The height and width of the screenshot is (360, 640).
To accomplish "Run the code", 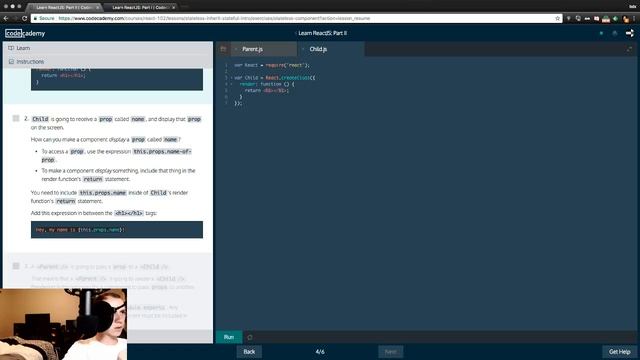I will 229,337.
